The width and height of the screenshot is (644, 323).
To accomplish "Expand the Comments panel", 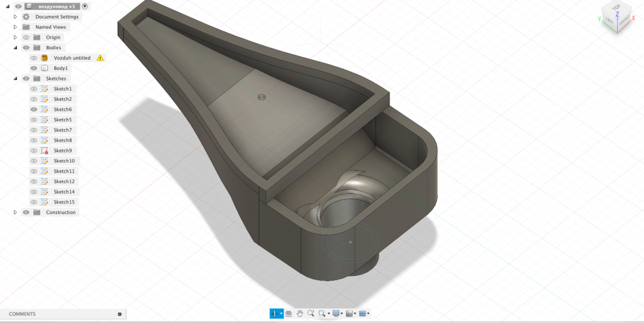I will pyautogui.click(x=119, y=314).
